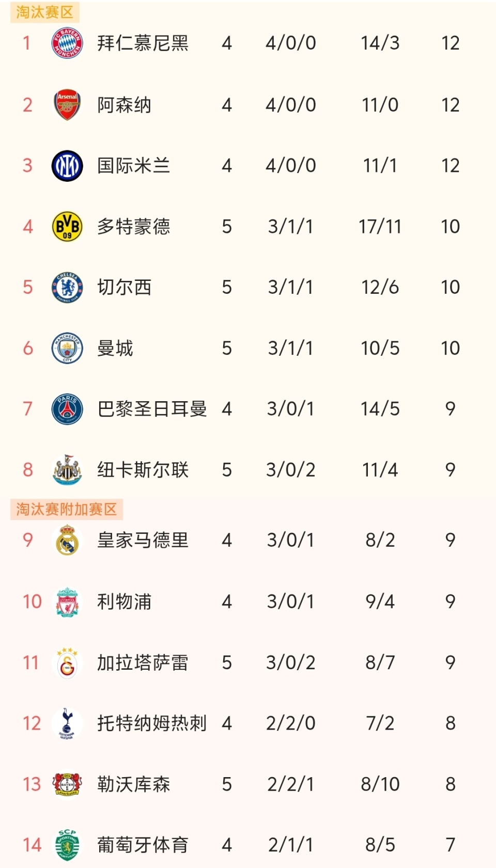Open the Paris Saint-Germain logo

click(67, 409)
